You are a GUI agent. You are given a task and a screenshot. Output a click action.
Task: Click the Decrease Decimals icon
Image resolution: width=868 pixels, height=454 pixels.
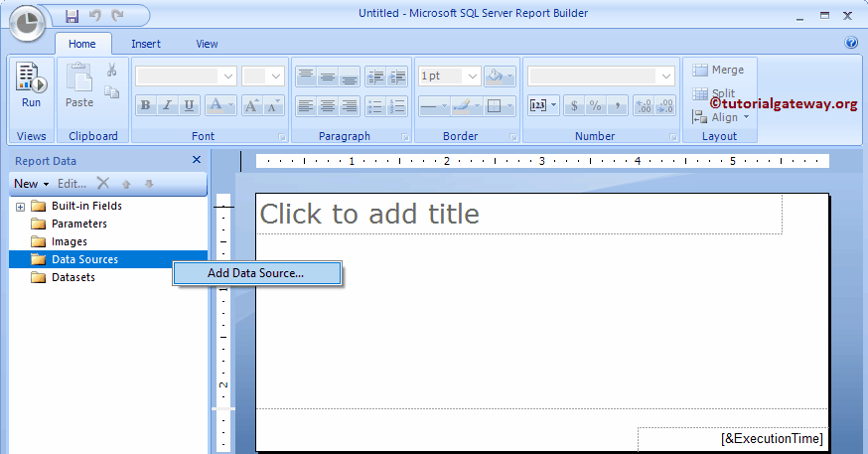(664, 105)
